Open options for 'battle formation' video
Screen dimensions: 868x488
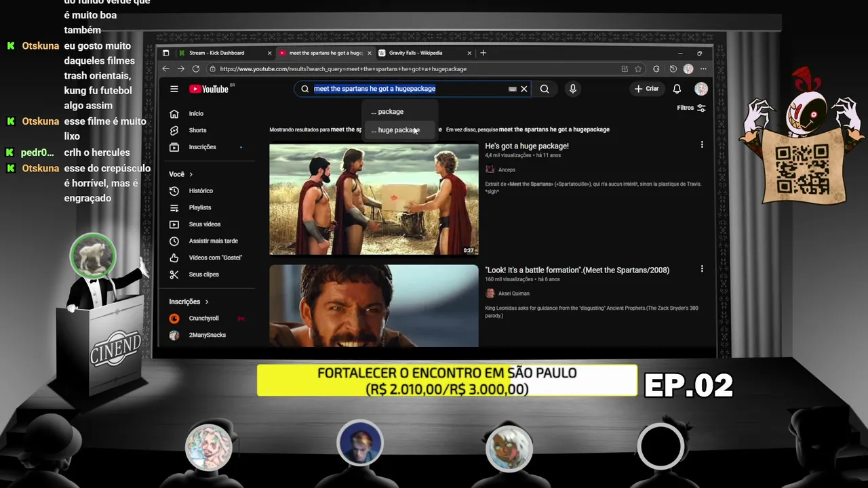[x=702, y=268]
